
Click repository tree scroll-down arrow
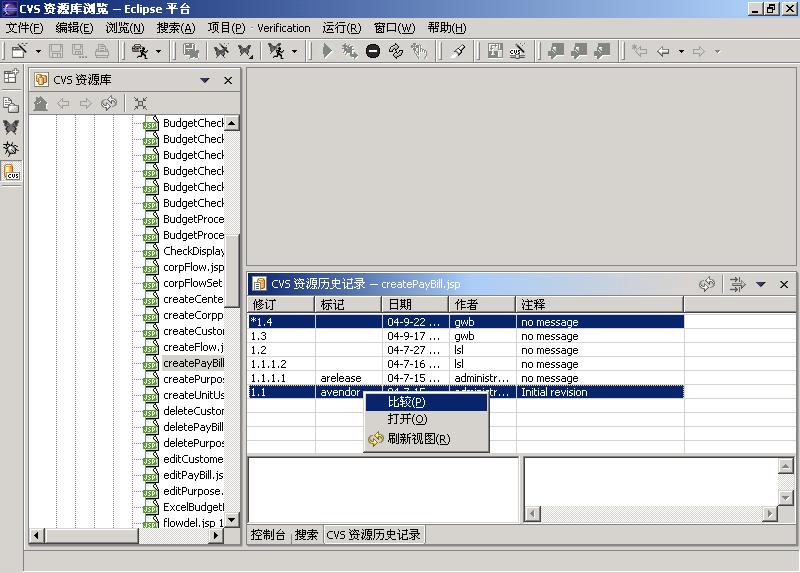click(232, 520)
